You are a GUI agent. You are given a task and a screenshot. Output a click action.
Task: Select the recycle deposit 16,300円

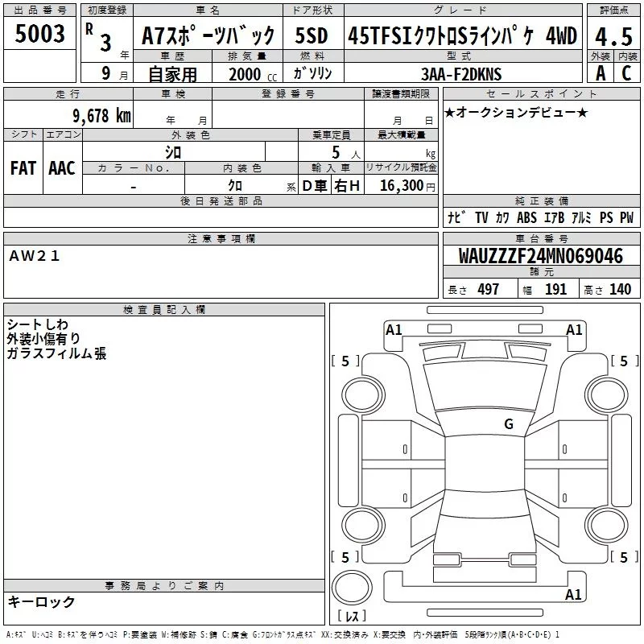point(407,186)
